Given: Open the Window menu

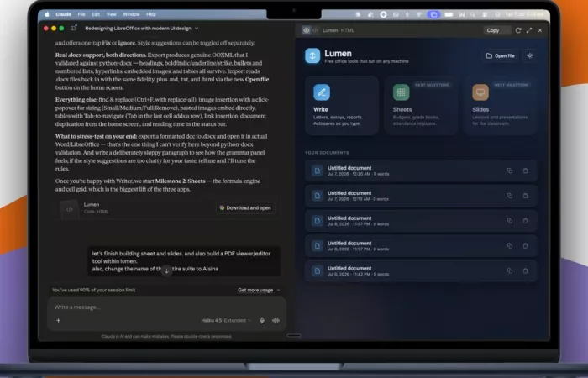Looking at the screenshot, I should 131,14.
